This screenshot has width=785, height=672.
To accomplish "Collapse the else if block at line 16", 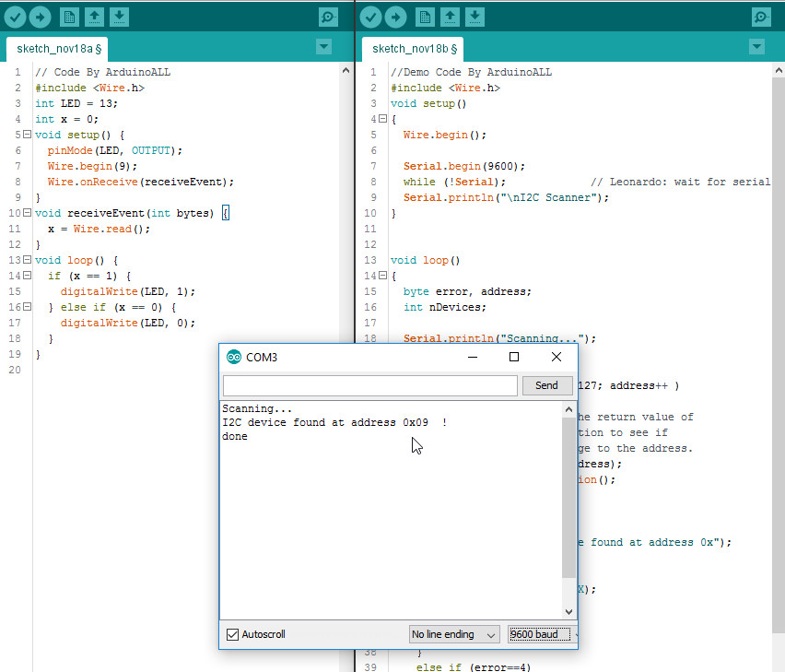I will (27, 306).
